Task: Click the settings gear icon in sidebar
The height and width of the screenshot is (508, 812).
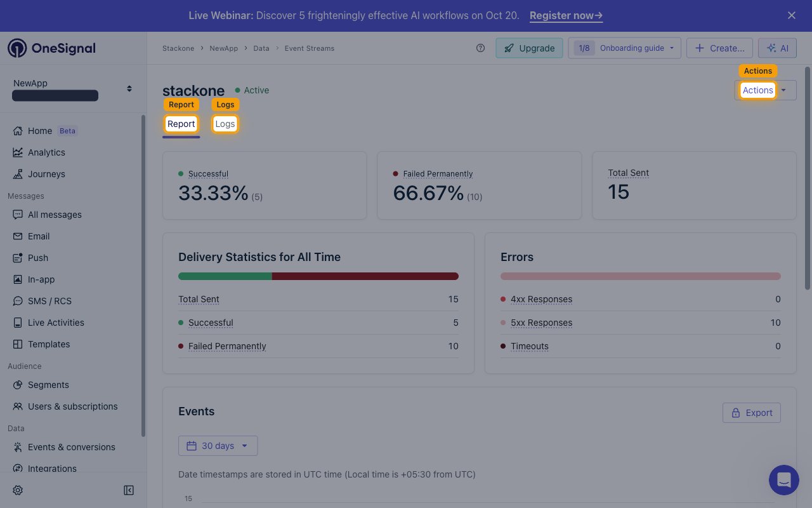Action: [18, 490]
